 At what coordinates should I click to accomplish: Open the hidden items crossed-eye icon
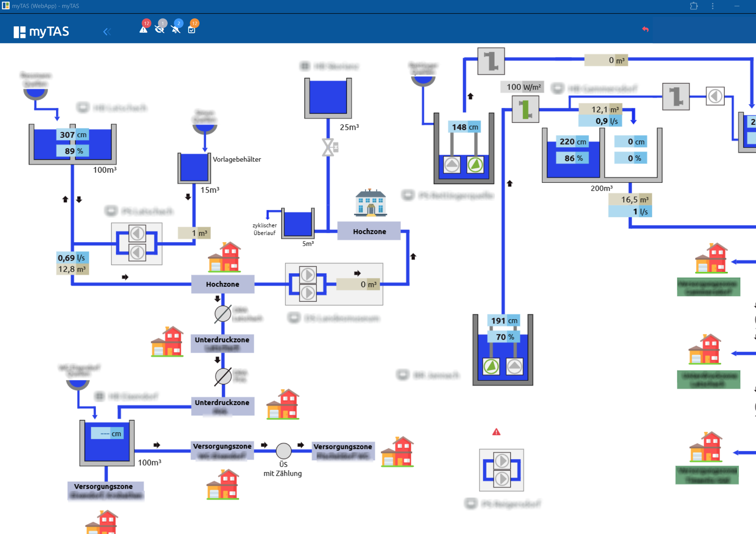tap(159, 29)
